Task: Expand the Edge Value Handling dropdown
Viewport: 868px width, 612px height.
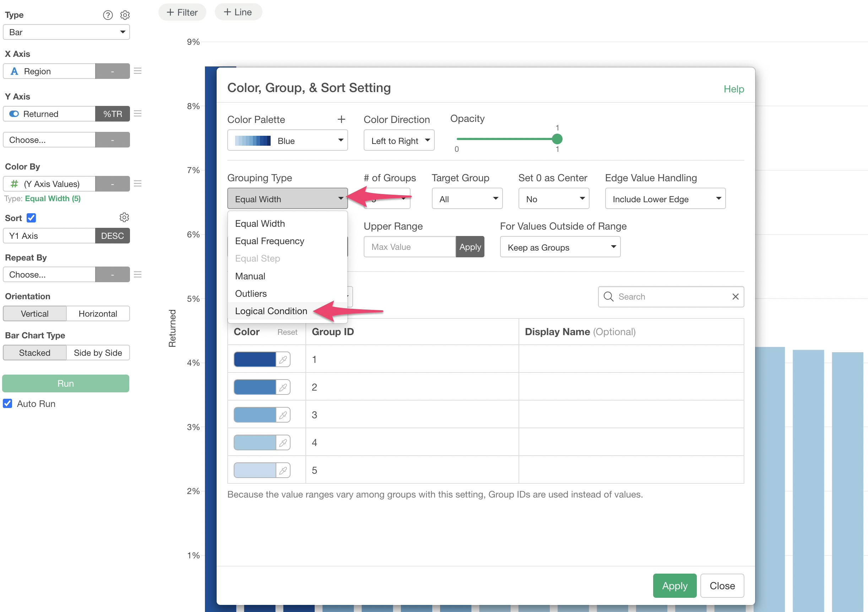Action: [664, 199]
